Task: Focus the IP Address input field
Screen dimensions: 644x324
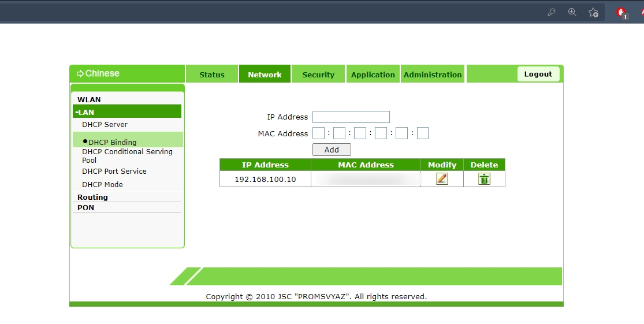Action: [351, 117]
